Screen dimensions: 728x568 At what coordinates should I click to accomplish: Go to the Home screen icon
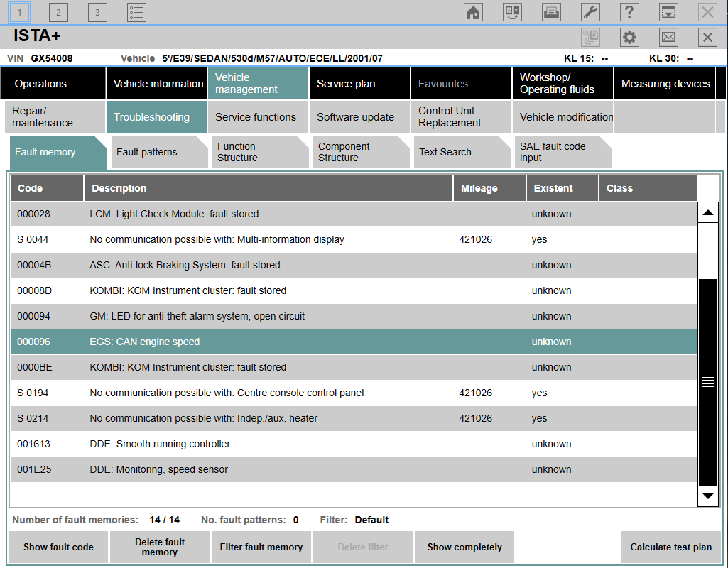click(474, 12)
